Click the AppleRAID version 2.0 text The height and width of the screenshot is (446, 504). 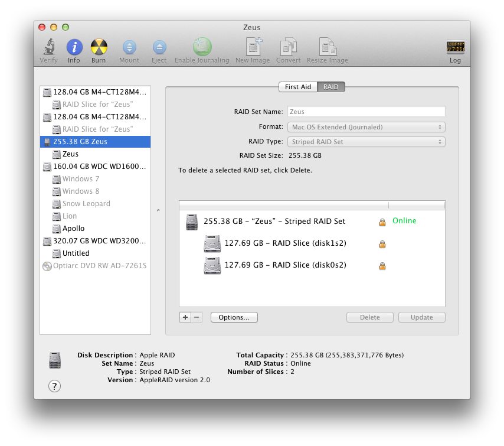tap(175, 380)
